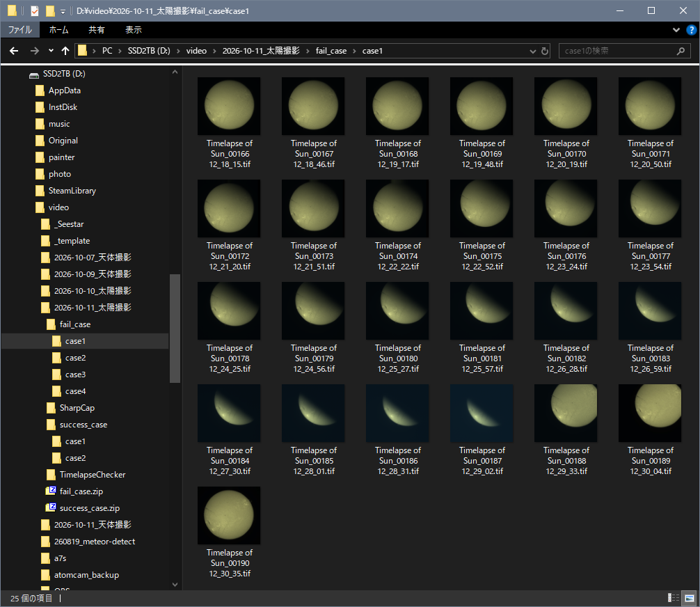This screenshot has height=607, width=700.
Task: Select case2 under success_case in tree
Action: click(x=75, y=458)
